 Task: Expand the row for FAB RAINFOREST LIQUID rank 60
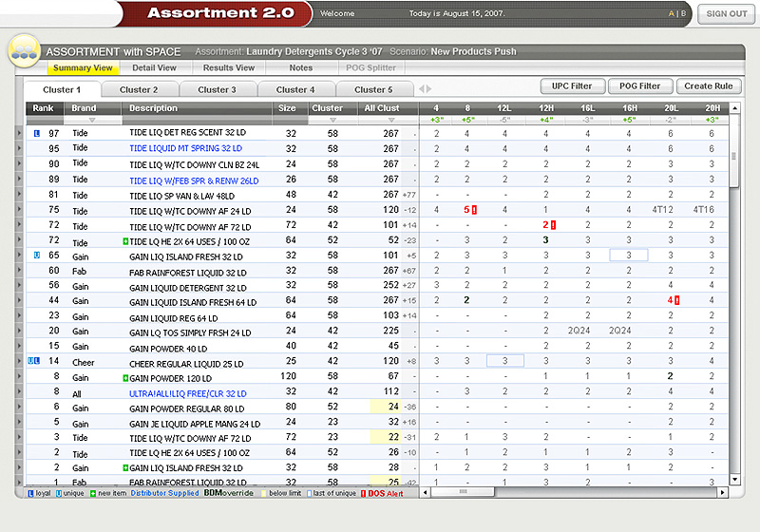[x=19, y=270]
